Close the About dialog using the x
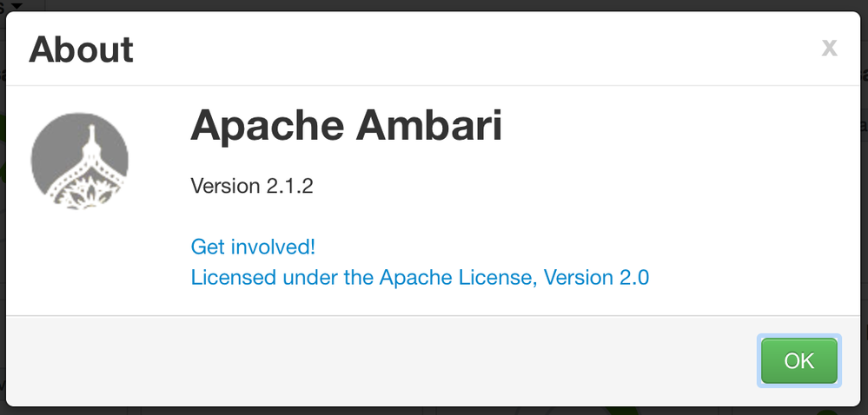Screen dimensions: 868x415 point(829,48)
